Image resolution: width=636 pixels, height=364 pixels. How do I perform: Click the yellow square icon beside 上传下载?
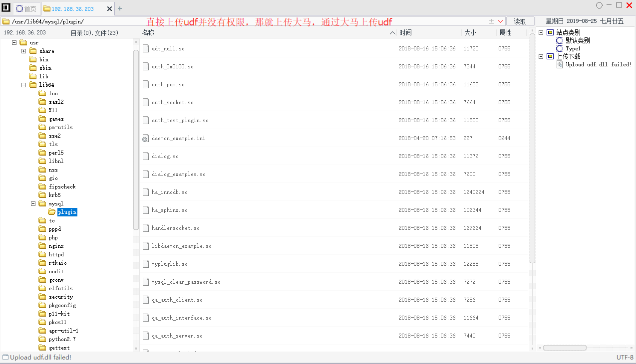click(550, 56)
